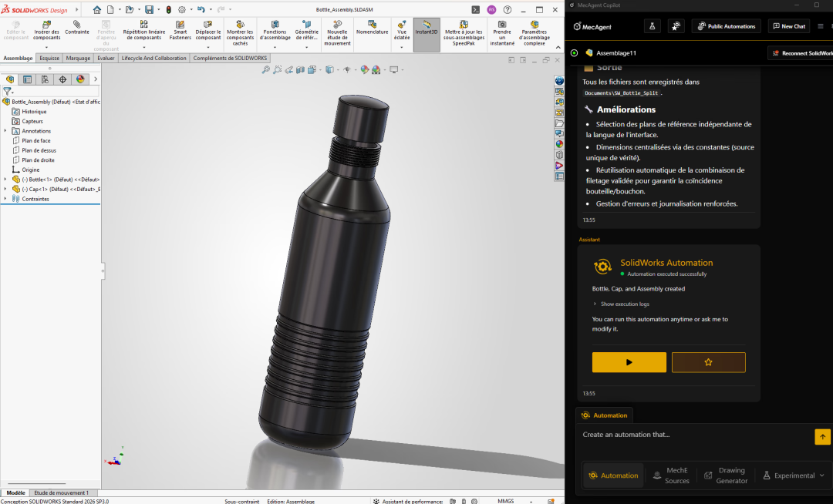Click the Rebuild traffic light icon
The image size is (833, 504).
coord(168,9)
